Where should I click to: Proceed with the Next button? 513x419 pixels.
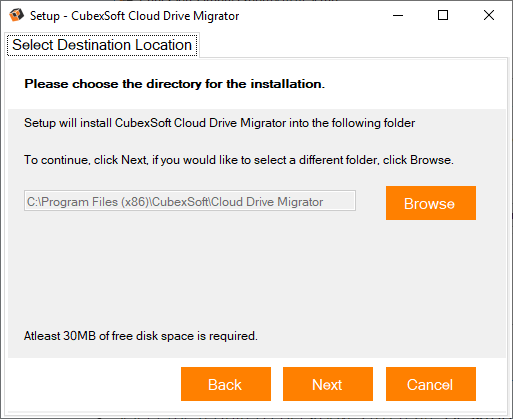click(x=328, y=384)
